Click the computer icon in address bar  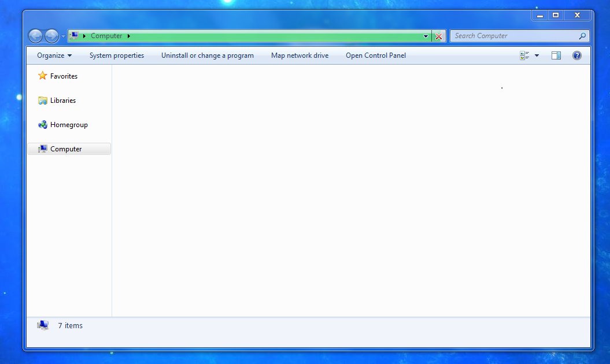[74, 36]
